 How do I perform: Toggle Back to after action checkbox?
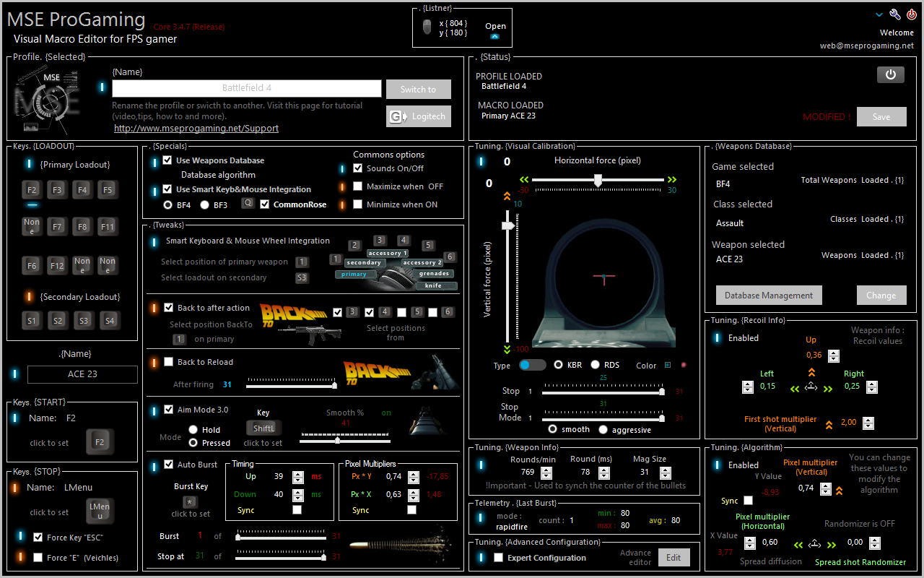[169, 308]
